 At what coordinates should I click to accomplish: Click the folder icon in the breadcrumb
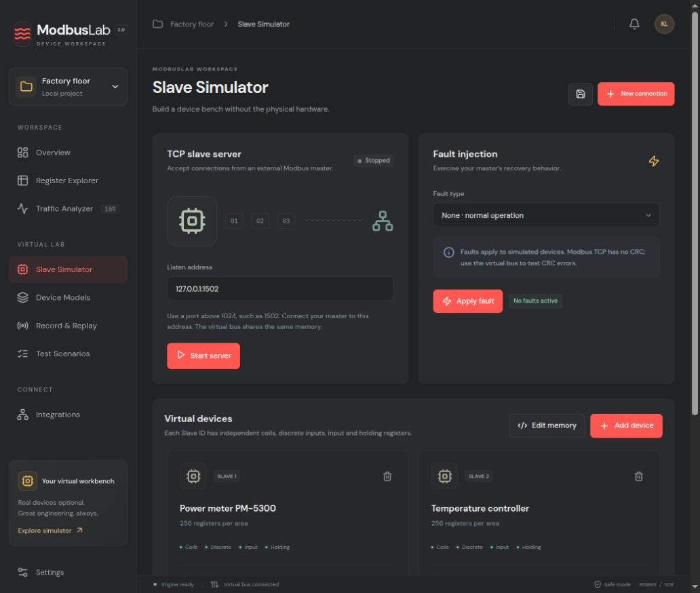coord(157,24)
